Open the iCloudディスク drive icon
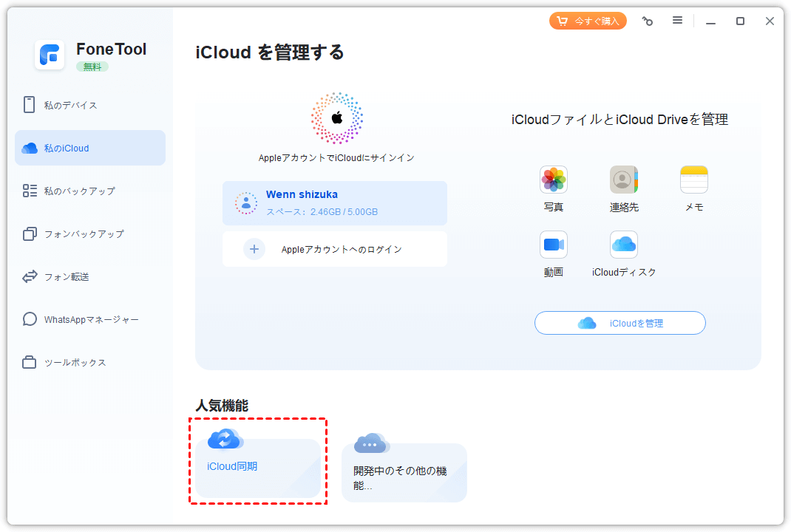Image resolution: width=791 pixels, height=532 pixels. (x=623, y=245)
